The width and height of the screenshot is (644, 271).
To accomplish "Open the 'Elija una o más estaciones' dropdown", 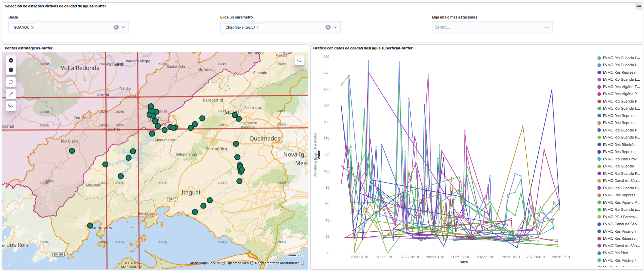I will point(492,27).
